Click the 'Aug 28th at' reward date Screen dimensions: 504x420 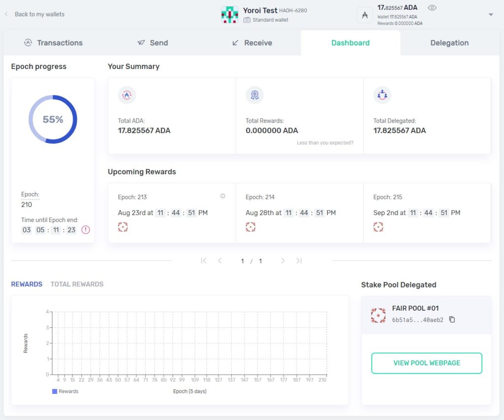(x=263, y=213)
